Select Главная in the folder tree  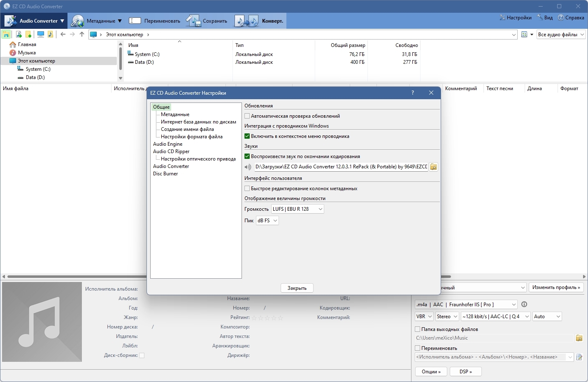click(27, 44)
